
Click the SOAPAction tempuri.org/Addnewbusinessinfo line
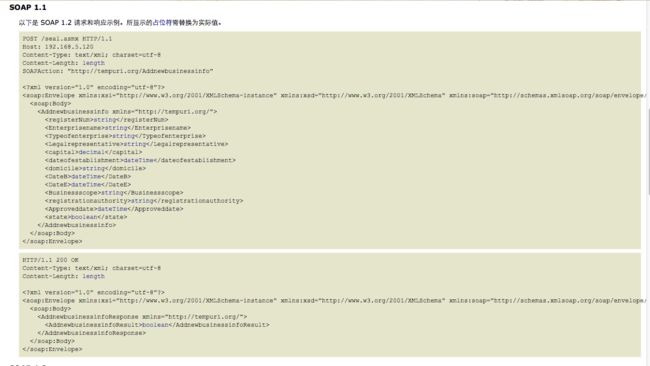118,71
